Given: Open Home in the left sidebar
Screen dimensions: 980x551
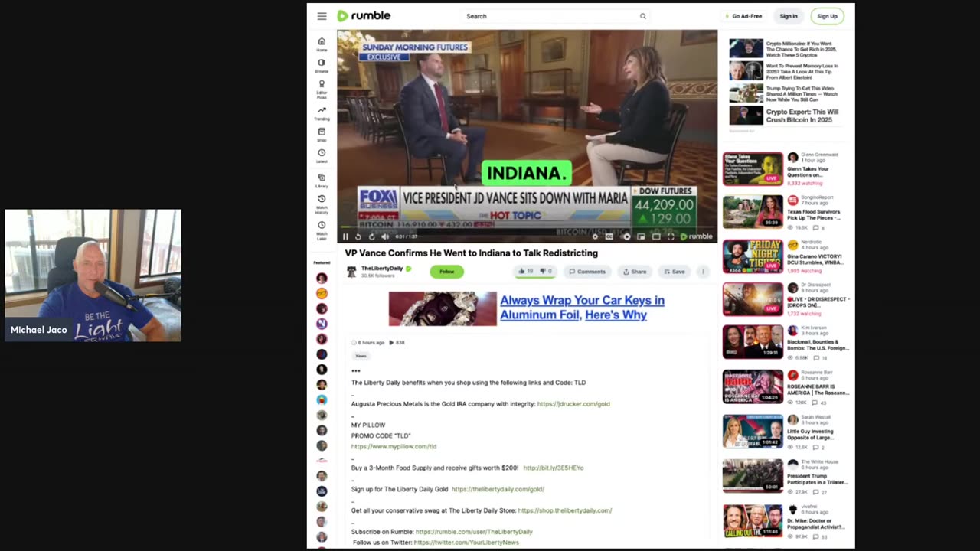Looking at the screenshot, I should coord(322,44).
